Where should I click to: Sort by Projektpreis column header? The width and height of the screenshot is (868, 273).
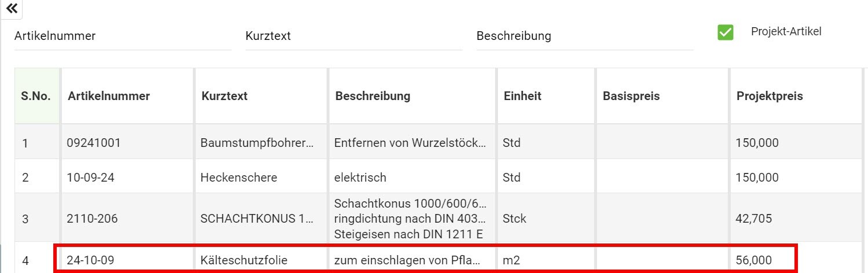(x=770, y=96)
